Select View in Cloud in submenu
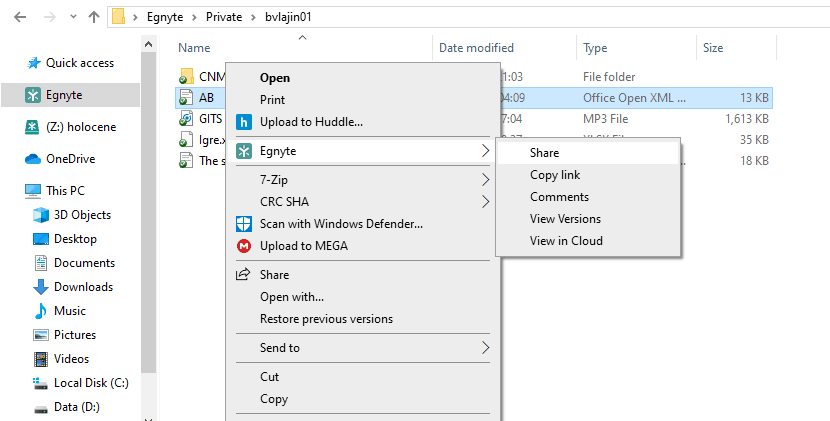830x421 pixels. [x=566, y=240]
